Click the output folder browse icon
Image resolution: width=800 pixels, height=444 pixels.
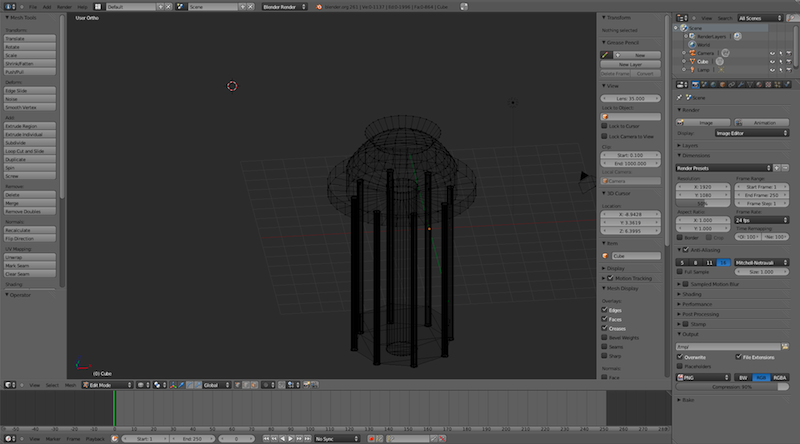(785, 347)
